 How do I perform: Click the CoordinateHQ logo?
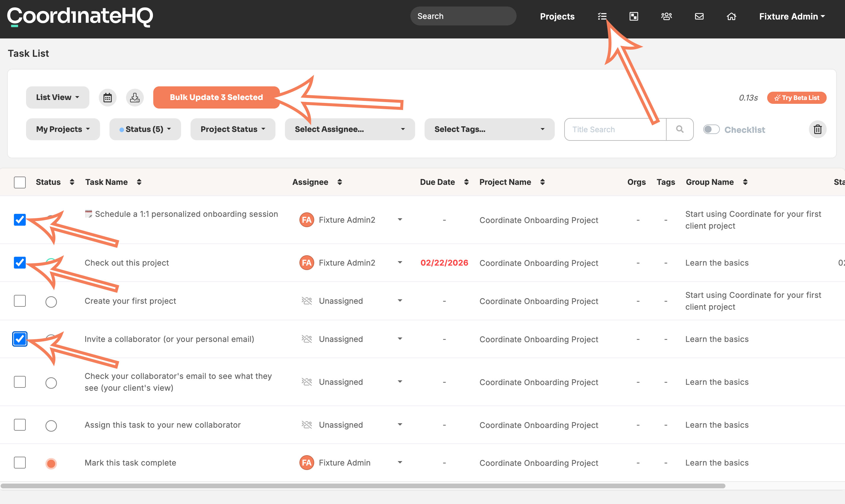tap(80, 16)
